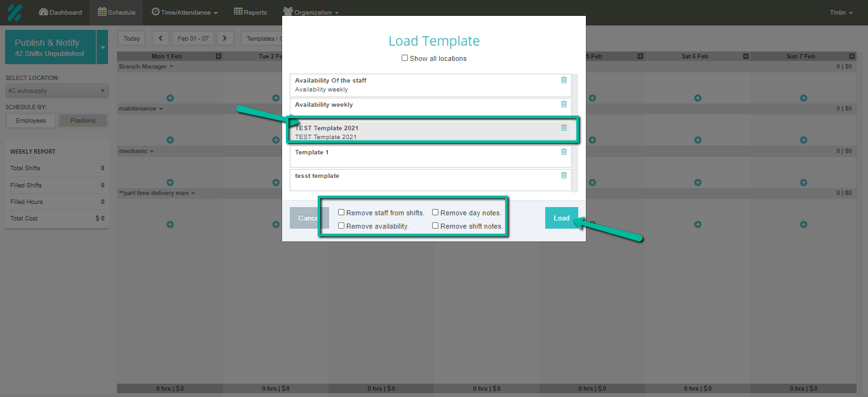Add mechanic shift on Saturday

pos(698,182)
